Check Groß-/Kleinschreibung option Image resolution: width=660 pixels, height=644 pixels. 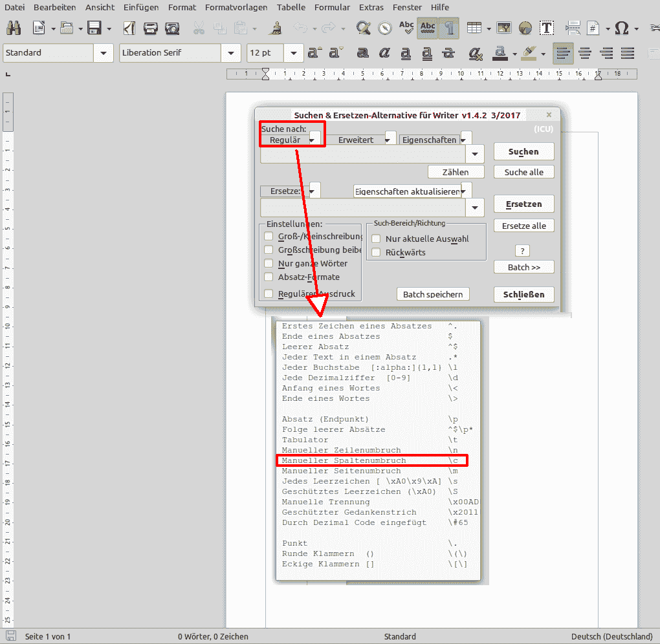[x=269, y=236]
